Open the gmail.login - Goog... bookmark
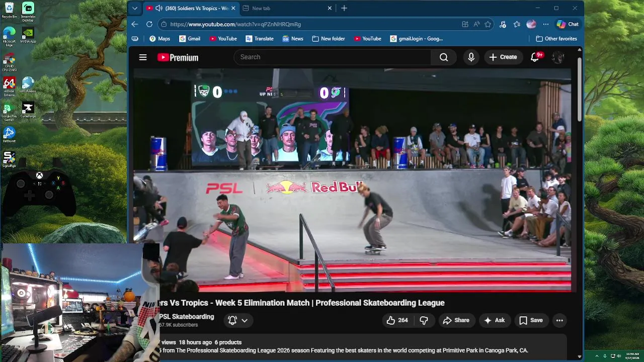Viewport: 644px width, 362px height. coord(417,39)
